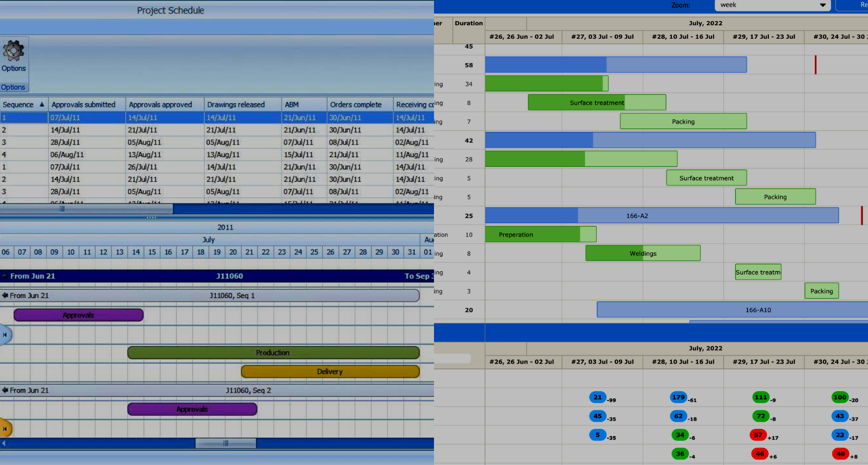Viewport: 868px width, 465px height.
Task: Select the blue badge showing 179
Action: tap(678, 397)
